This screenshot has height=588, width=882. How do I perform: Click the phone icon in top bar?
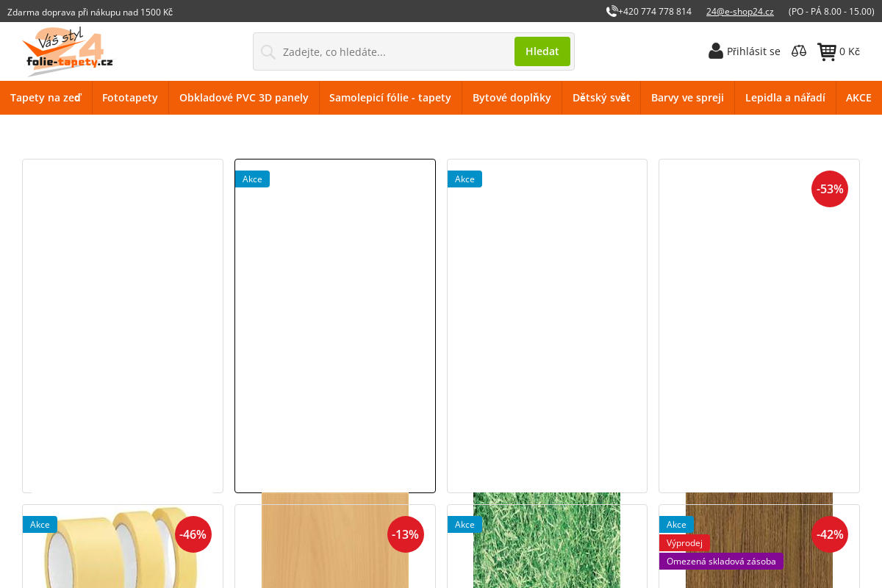click(x=612, y=11)
